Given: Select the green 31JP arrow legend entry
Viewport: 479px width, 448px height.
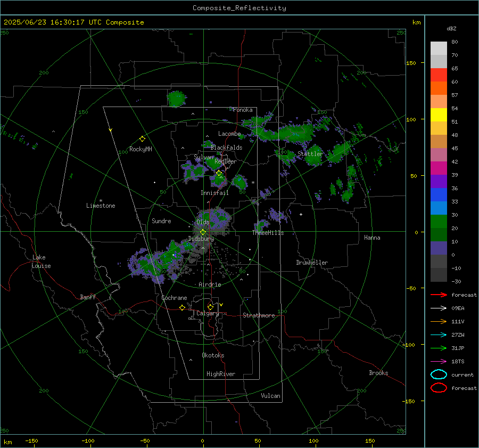Looking at the screenshot, I should coord(439,348).
